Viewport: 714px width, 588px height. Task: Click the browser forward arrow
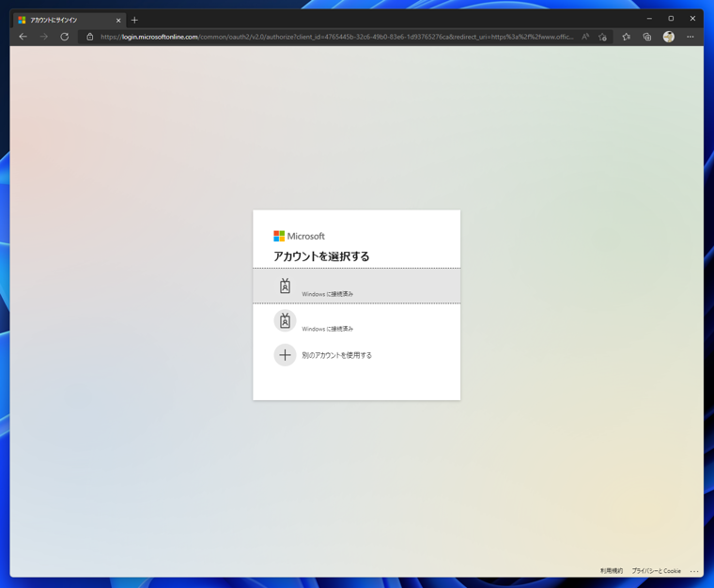coord(44,37)
